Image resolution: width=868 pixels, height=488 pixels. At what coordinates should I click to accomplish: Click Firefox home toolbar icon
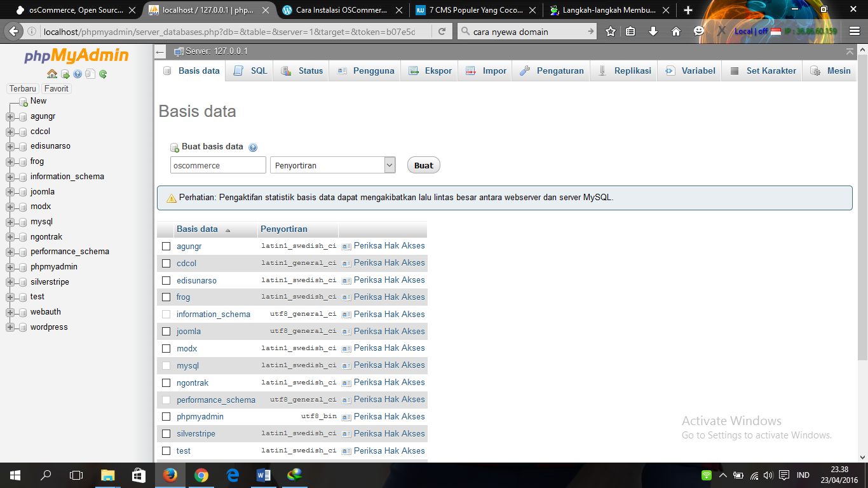coord(676,31)
